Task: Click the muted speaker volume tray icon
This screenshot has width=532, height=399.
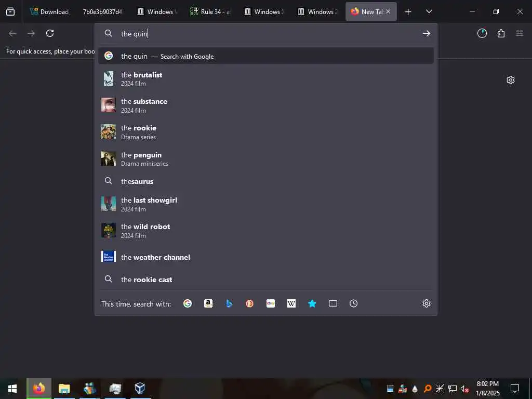Action: [465, 389]
